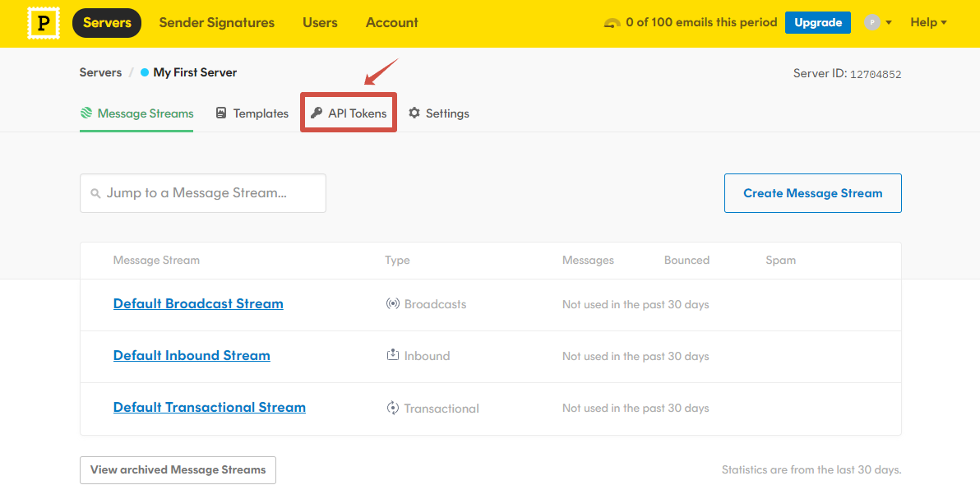Open the API Tokens tab
980x499 pixels.
point(349,113)
